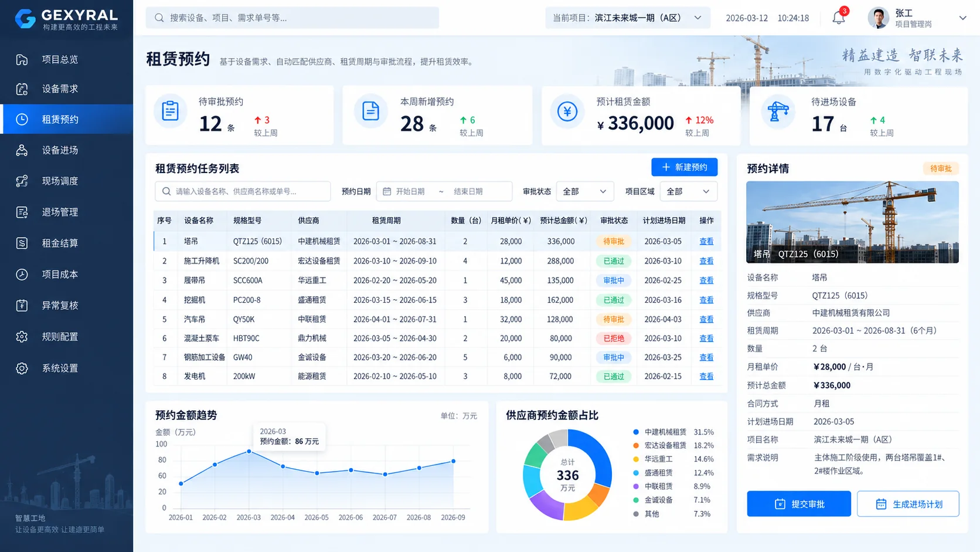Click the search magnifier icon in top bar
The height and width of the screenshot is (552, 980).
click(x=159, y=18)
